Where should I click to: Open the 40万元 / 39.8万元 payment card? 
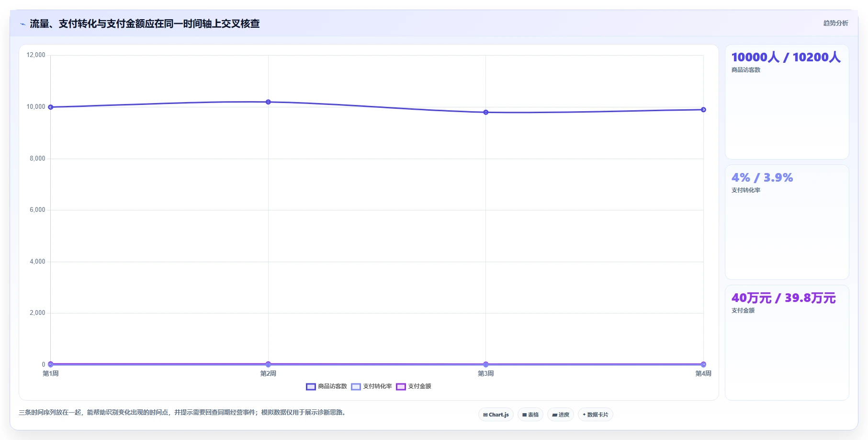(x=787, y=343)
